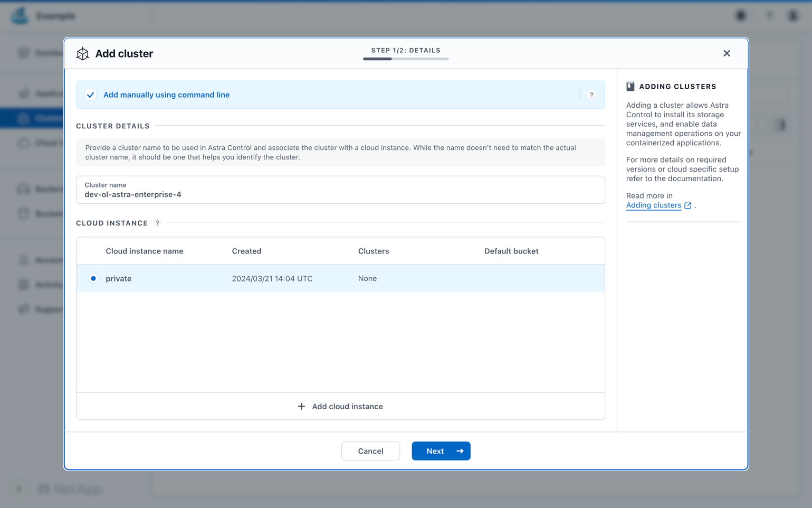Open the user account icon in background header

[793, 16]
